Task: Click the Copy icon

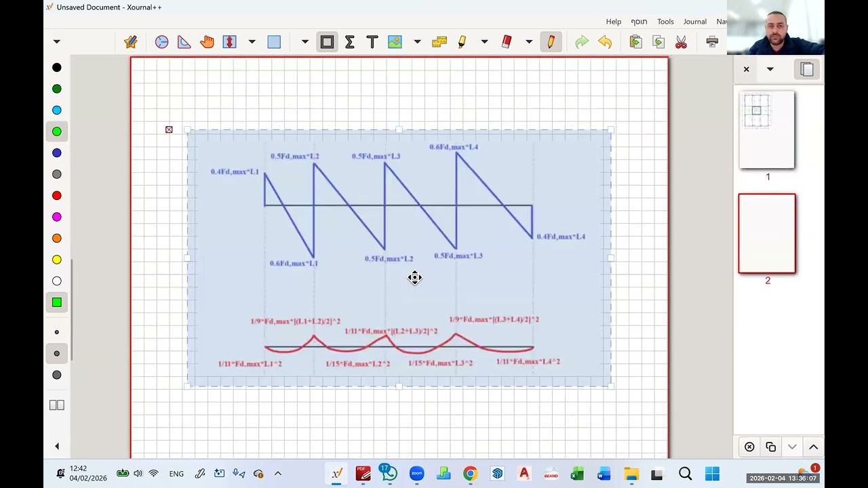Action: [x=658, y=42]
